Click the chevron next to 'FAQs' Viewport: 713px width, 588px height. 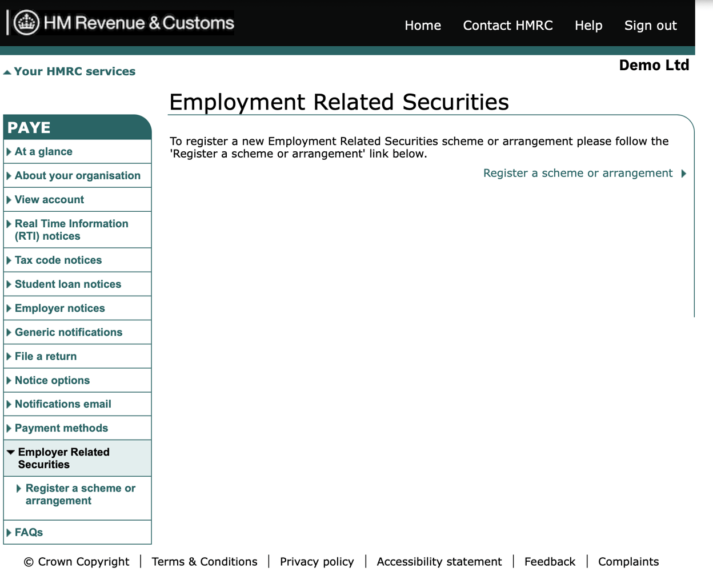click(x=9, y=532)
